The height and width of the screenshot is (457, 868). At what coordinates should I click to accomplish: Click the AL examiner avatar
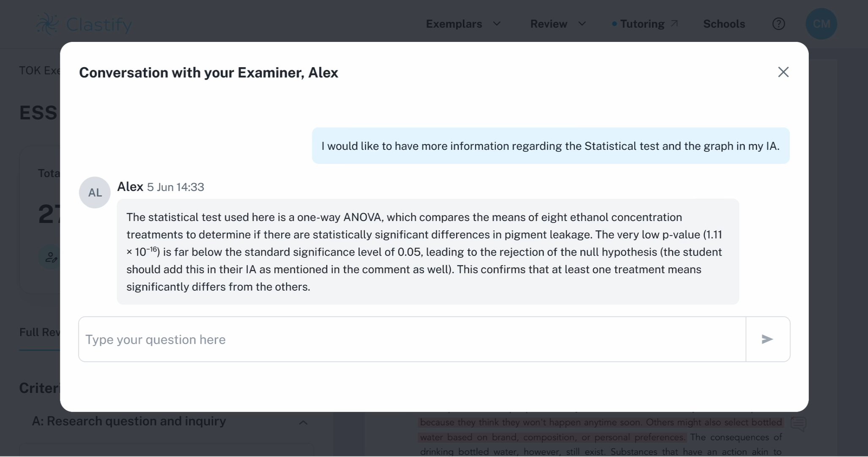click(95, 193)
